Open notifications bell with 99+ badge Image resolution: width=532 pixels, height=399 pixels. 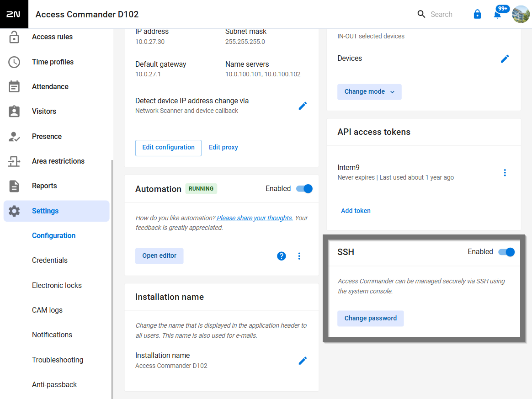tap(497, 15)
